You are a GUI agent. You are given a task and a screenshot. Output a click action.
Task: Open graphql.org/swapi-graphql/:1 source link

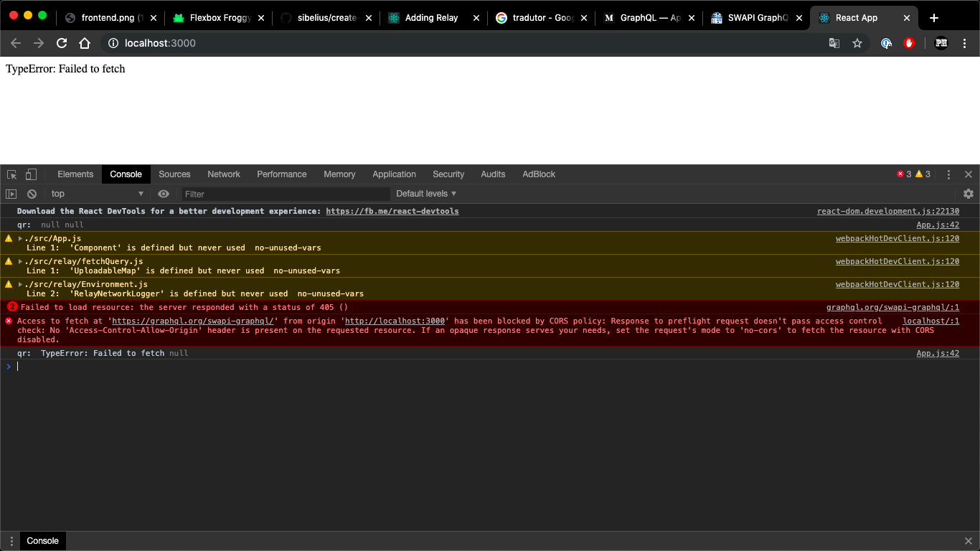[x=893, y=307]
